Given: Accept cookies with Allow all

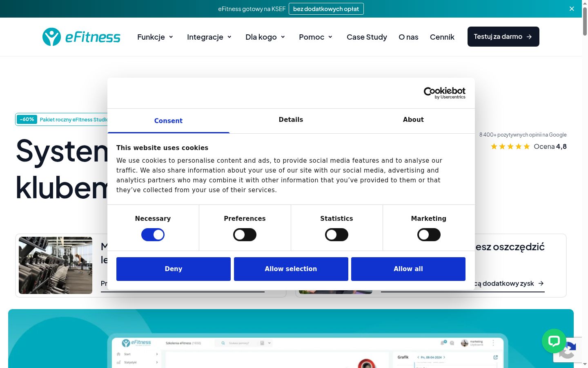Looking at the screenshot, I should [408, 269].
